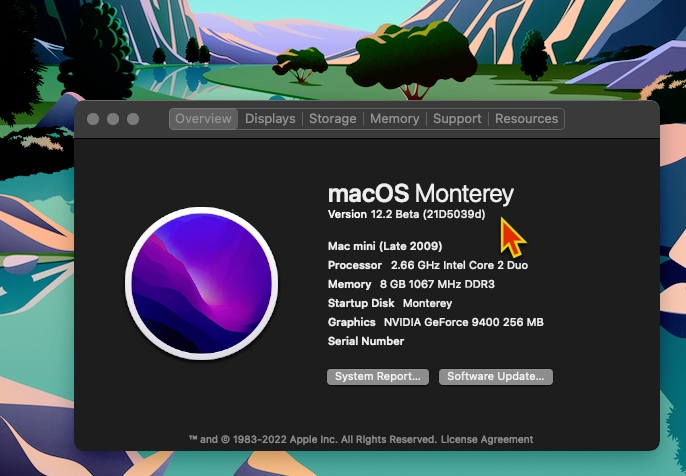The height and width of the screenshot is (476, 686).
Task: Click the Software Update... button
Action: (x=496, y=377)
